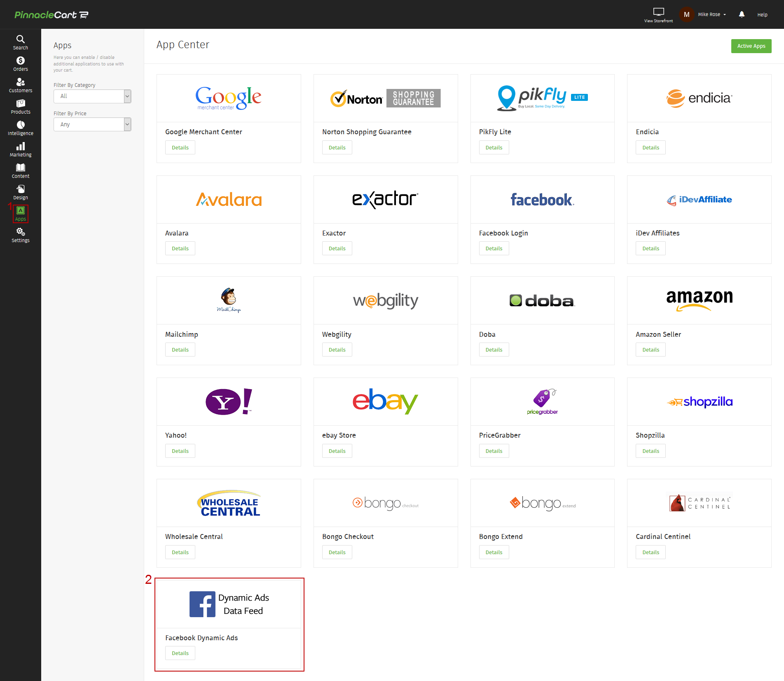Expand Filter By Price dropdown

click(92, 124)
